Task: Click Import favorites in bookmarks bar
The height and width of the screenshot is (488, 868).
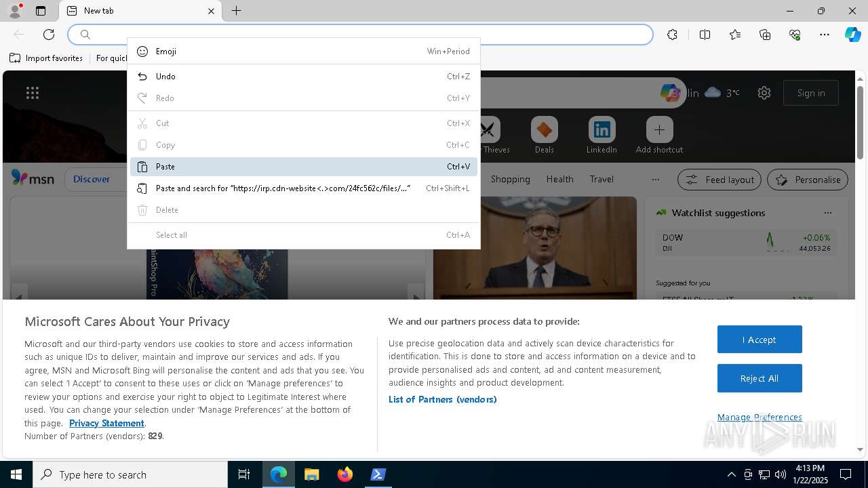Action: click(46, 58)
